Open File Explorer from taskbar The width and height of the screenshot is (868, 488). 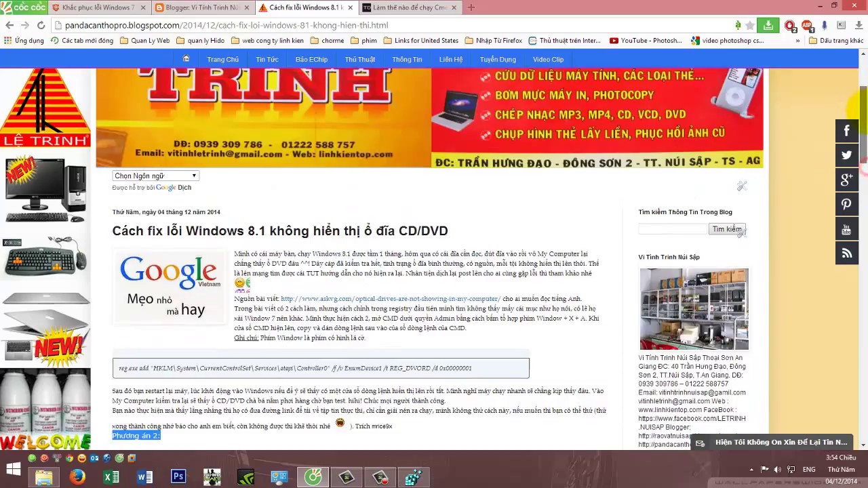44,476
